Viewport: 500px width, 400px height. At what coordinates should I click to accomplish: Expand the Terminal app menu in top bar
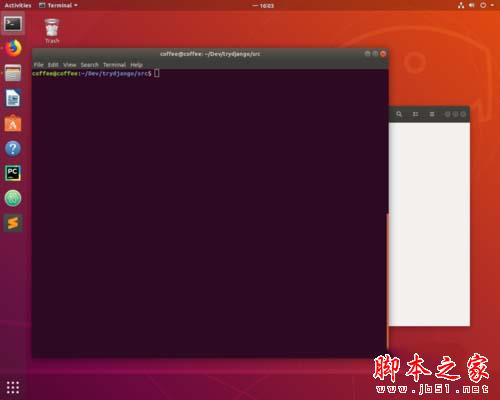click(58, 5)
